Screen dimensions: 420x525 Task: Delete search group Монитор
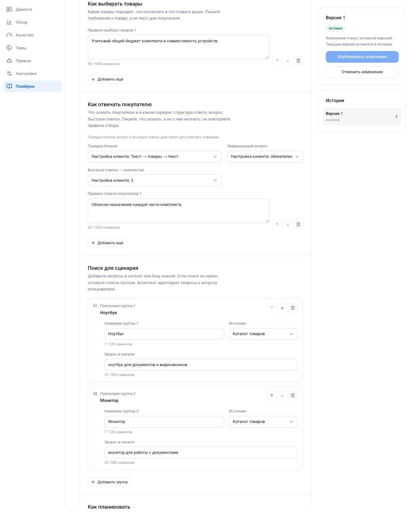click(293, 395)
